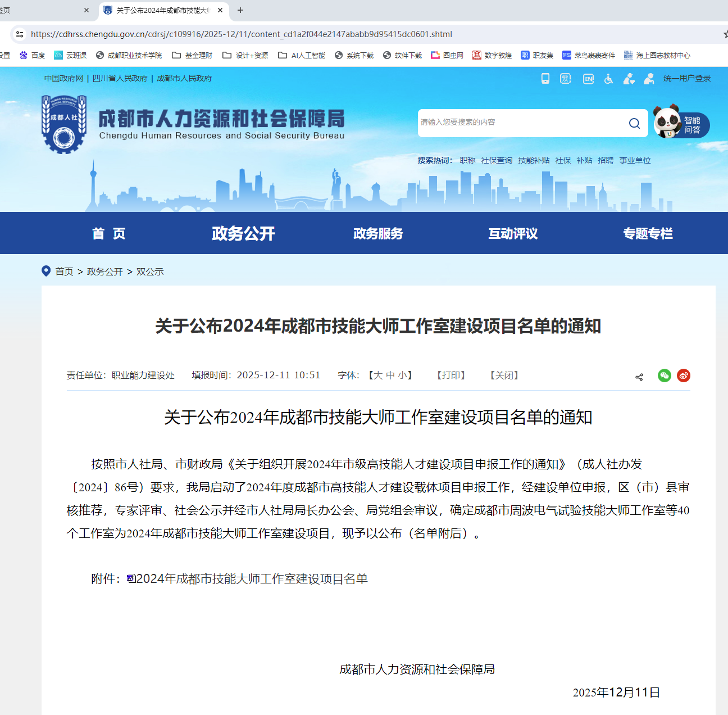728x715 pixels.
Task: Share the article to Weibo
Action: [684, 375]
